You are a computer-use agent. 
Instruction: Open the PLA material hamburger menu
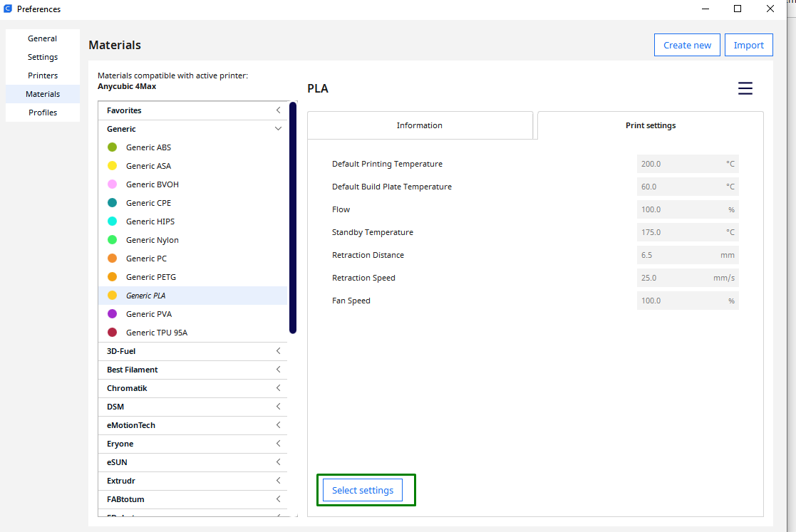click(745, 88)
